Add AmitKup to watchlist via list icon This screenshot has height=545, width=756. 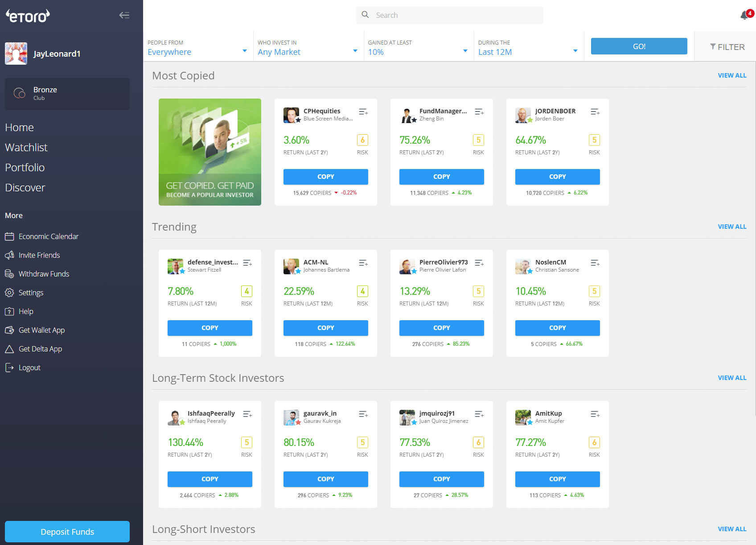[x=595, y=414]
